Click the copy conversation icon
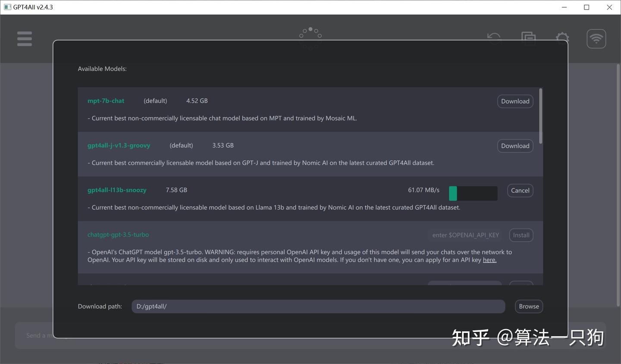This screenshot has height=364, width=621. 528,38
